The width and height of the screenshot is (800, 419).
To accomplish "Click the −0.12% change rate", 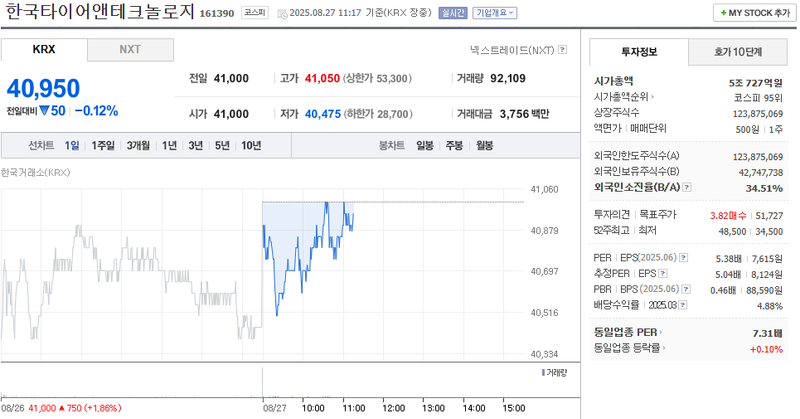I will 96,111.
